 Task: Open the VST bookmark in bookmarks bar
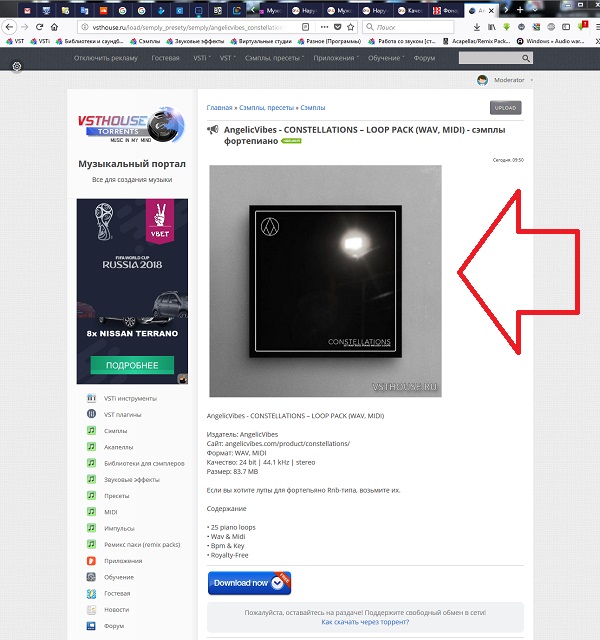click(16, 41)
